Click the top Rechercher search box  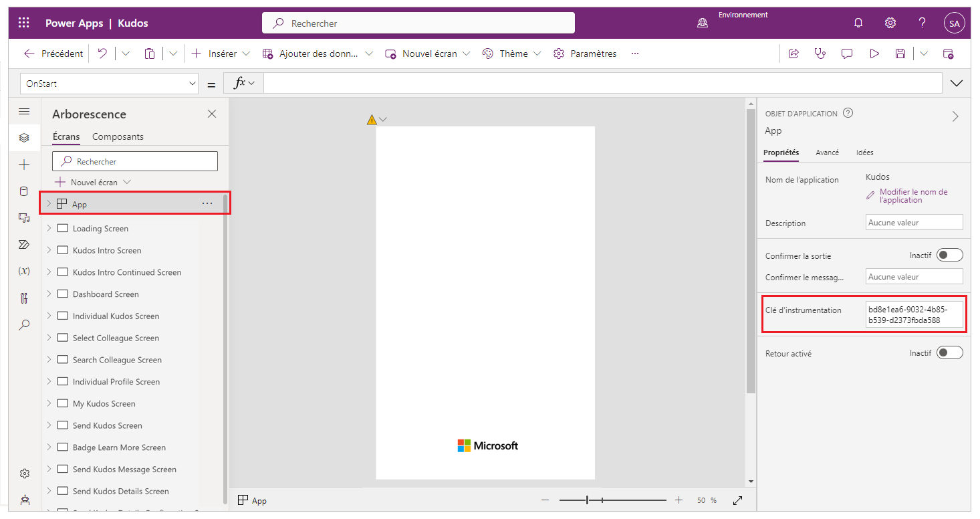pos(418,23)
